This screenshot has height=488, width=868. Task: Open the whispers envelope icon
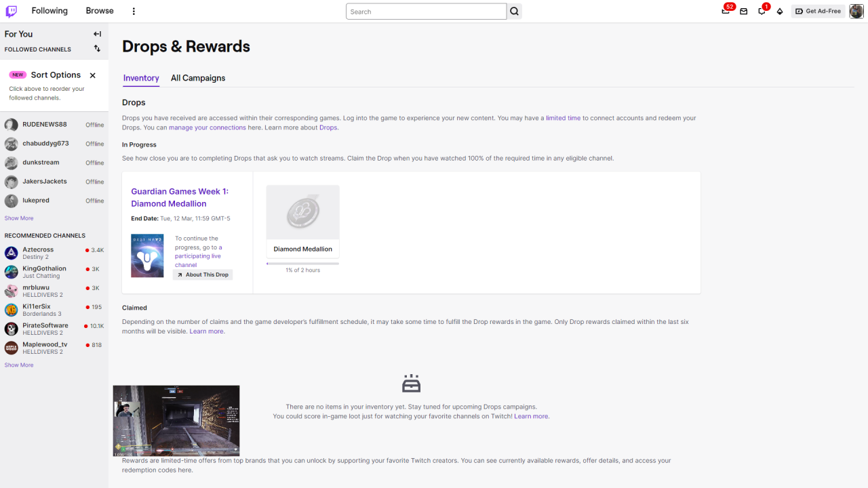coord(744,12)
